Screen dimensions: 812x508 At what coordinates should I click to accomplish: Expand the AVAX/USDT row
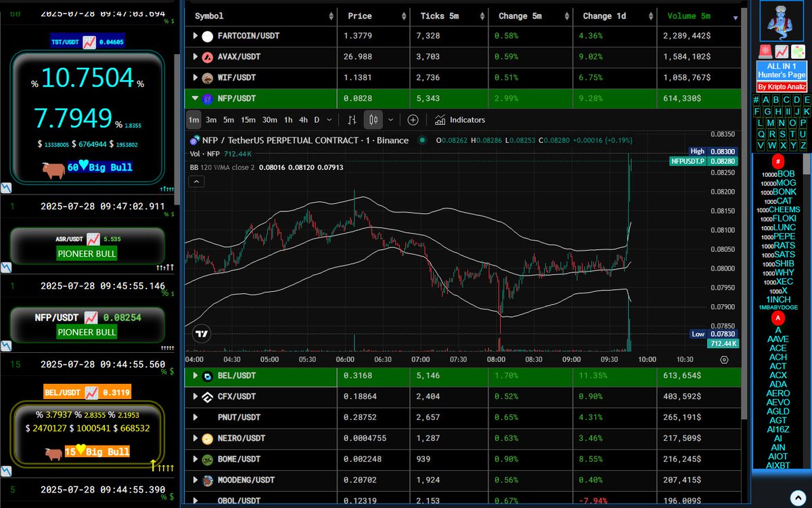tap(196, 57)
